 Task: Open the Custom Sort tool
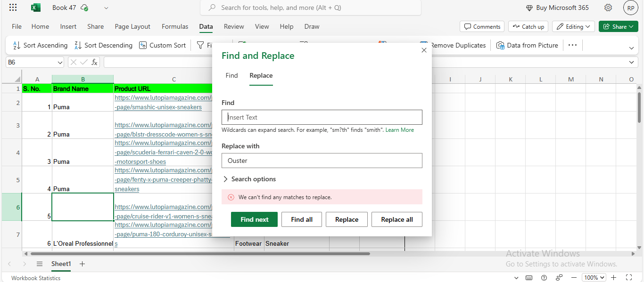click(x=162, y=45)
